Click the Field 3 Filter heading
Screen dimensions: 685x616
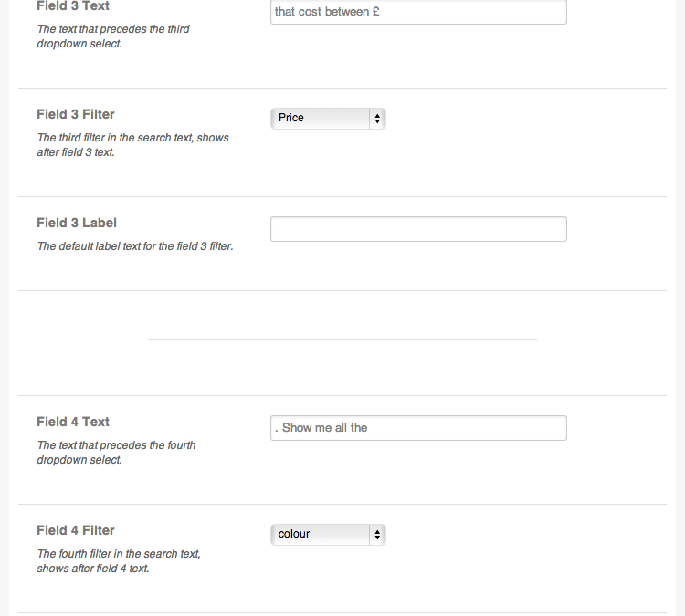pyautogui.click(x=76, y=114)
